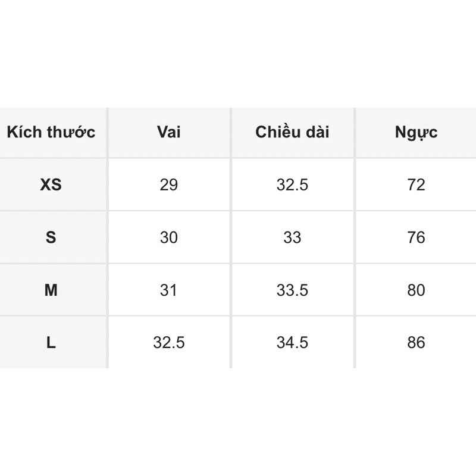Click the S shoulder value 30

tap(169, 237)
